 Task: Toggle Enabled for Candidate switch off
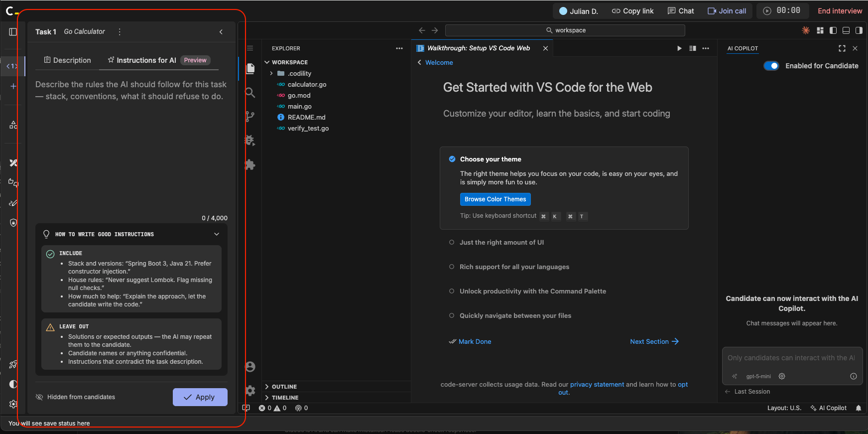click(771, 66)
